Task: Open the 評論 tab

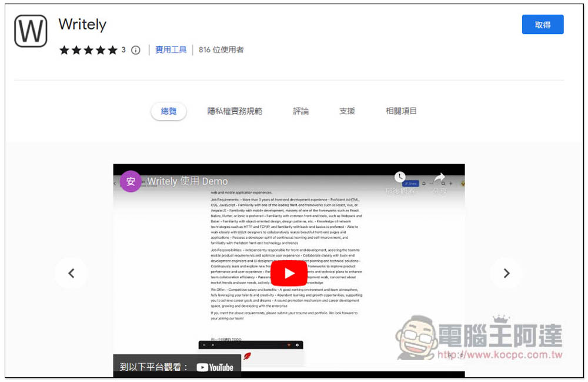Action: click(300, 111)
